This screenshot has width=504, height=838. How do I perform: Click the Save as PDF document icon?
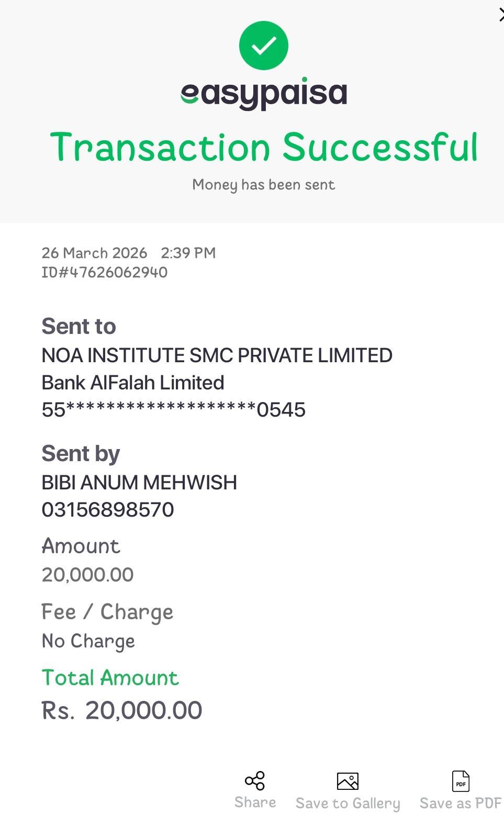click(461, 781)
